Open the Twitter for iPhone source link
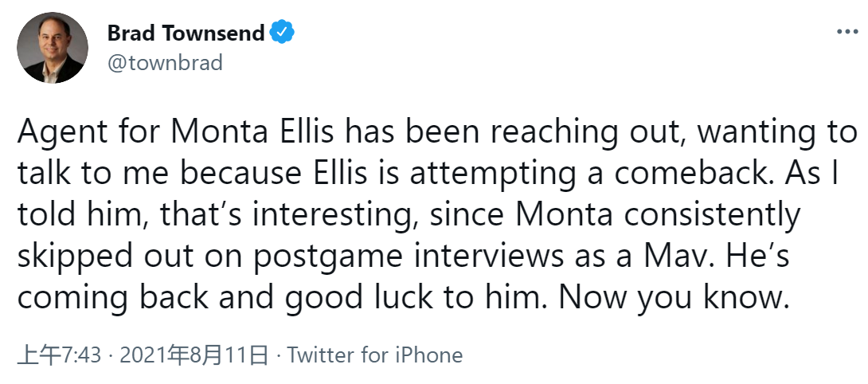The height and width of the screenshot is (384, 868). click(375, 355)
